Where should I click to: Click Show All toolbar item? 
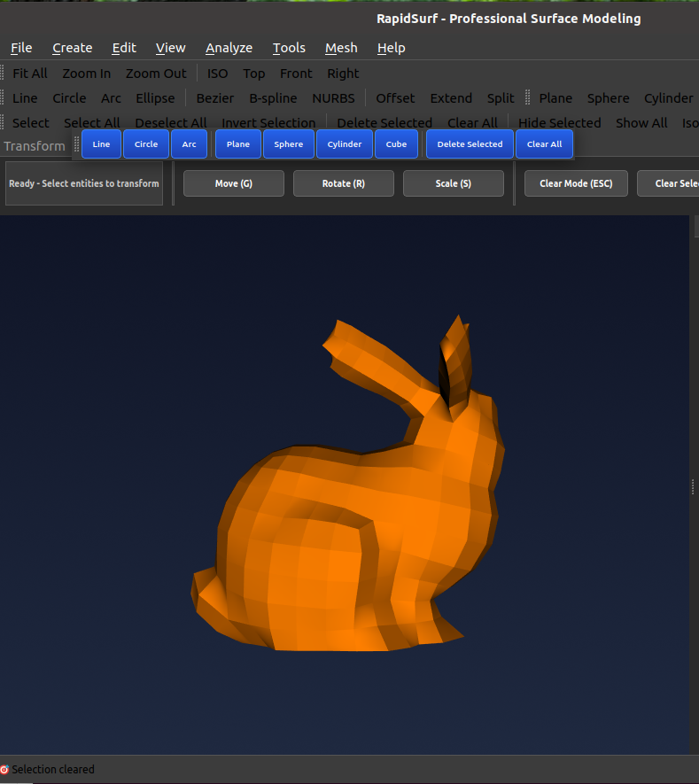(641, 123)
